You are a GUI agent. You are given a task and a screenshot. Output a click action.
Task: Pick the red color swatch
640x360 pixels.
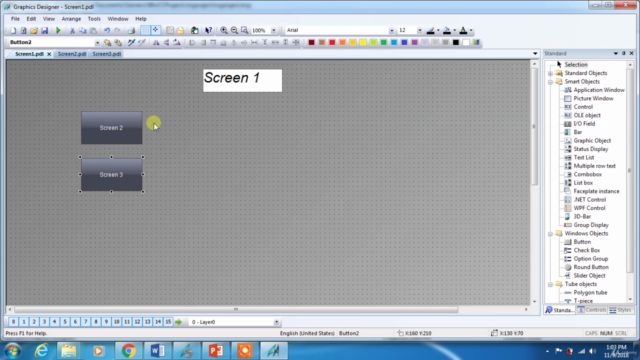point(332,42)
